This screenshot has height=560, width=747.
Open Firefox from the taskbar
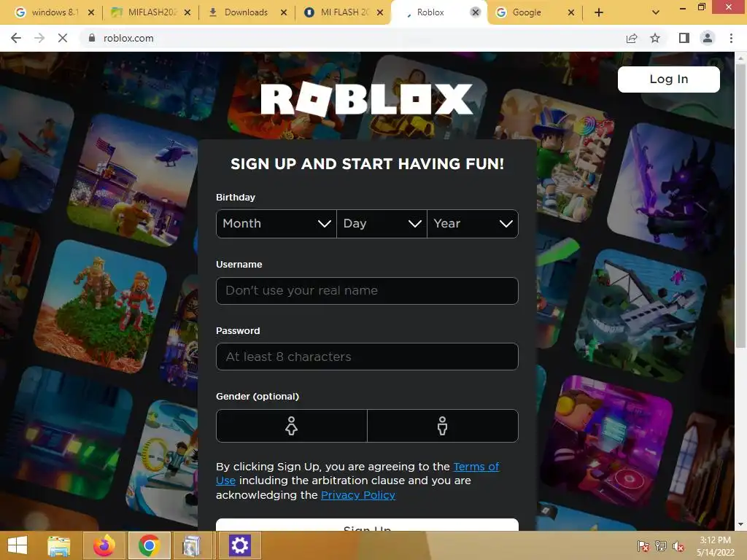(104, 545)
